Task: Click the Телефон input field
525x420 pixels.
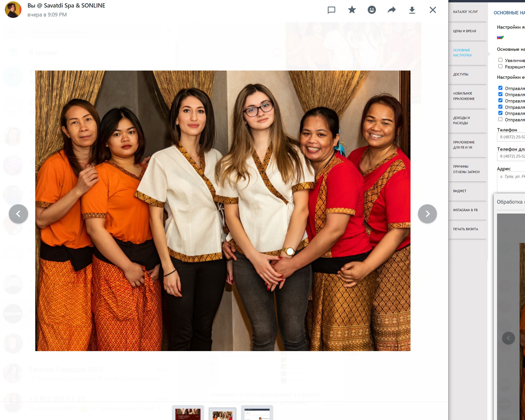Action: coord(511,137)
